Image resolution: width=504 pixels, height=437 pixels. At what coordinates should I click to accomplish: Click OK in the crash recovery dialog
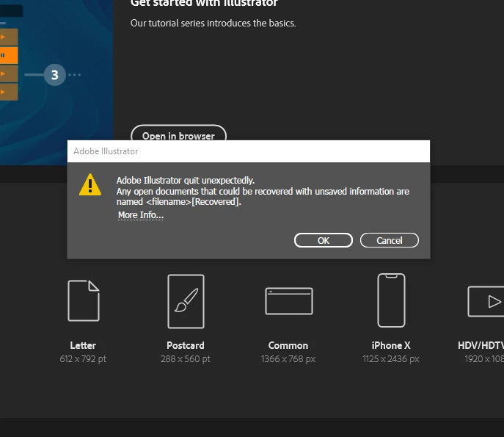click(x=324, y=240)
